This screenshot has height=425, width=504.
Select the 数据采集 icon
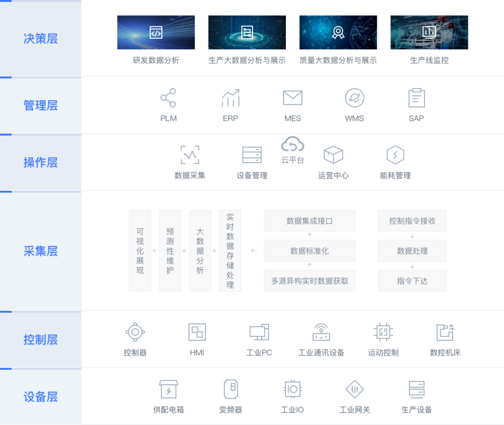pyautogui.click(x=190, y=155)
